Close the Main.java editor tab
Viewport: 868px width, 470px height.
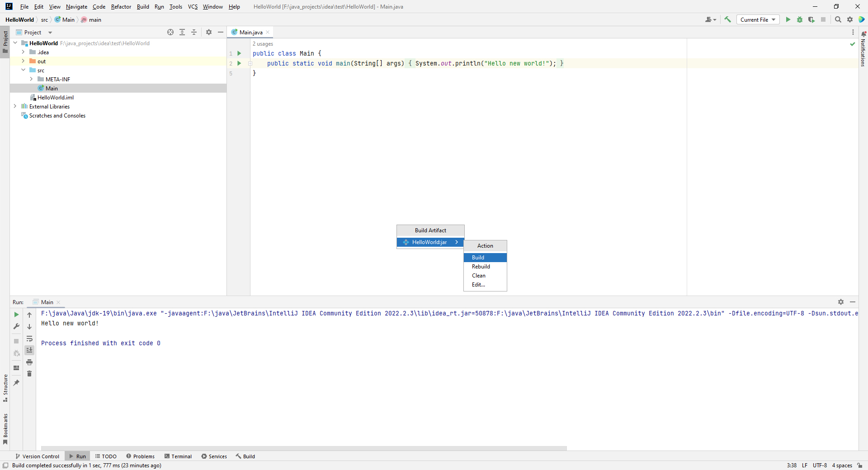tap(268, 32)
